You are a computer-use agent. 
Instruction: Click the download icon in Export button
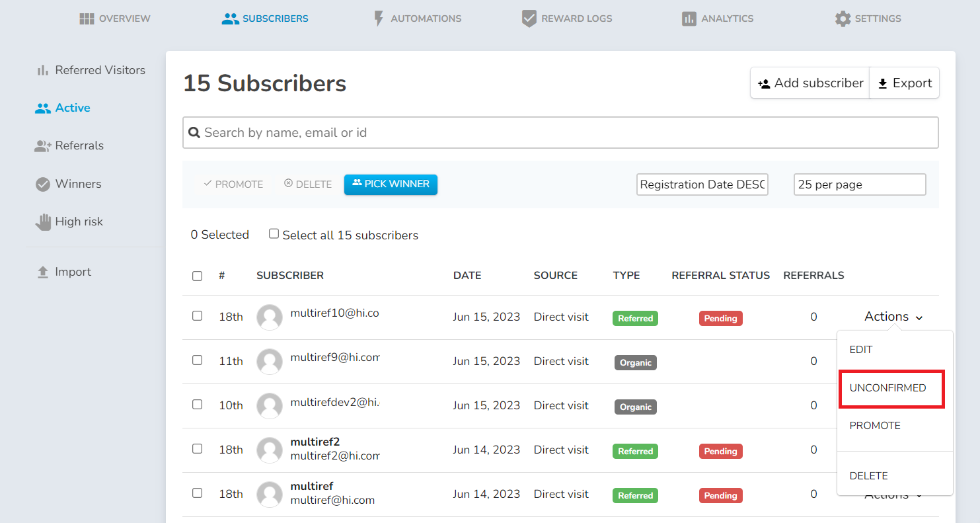coord(882,84)
